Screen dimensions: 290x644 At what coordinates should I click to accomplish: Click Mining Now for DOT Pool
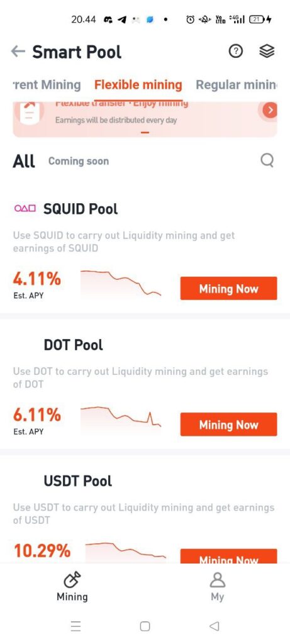(x=228, y=425)
